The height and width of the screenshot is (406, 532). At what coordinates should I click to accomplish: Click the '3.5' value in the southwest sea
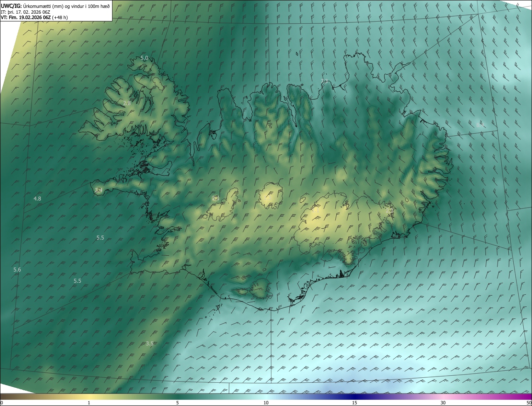[x=150, y=343]
